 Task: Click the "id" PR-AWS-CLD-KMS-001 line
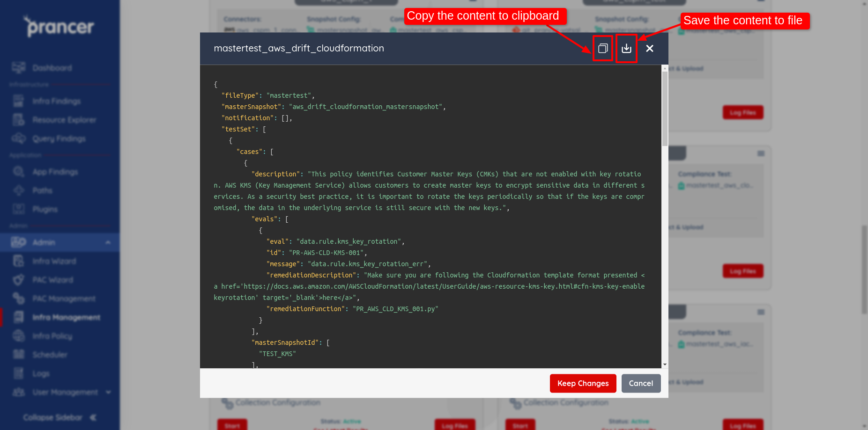tap(317, 253)
